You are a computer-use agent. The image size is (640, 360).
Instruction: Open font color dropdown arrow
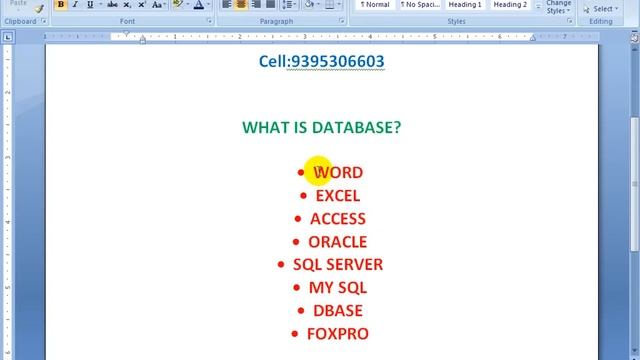[x=209, y=4]
